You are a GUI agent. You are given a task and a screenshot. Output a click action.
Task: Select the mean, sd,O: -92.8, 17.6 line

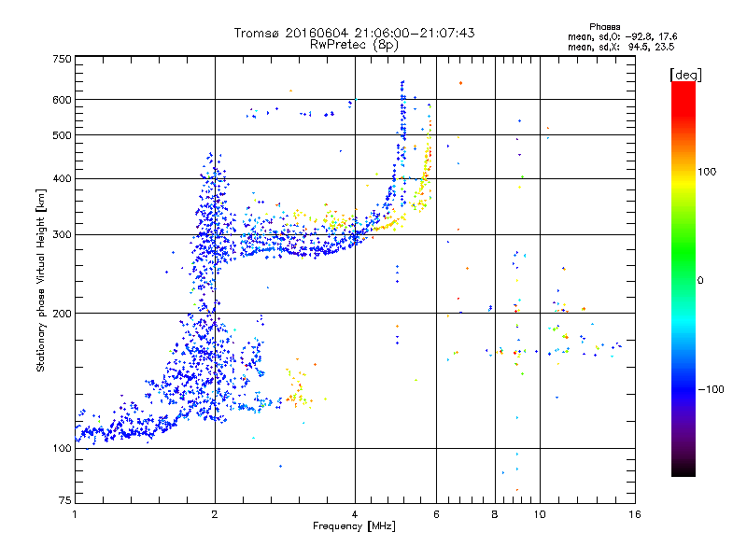[622, 36]
